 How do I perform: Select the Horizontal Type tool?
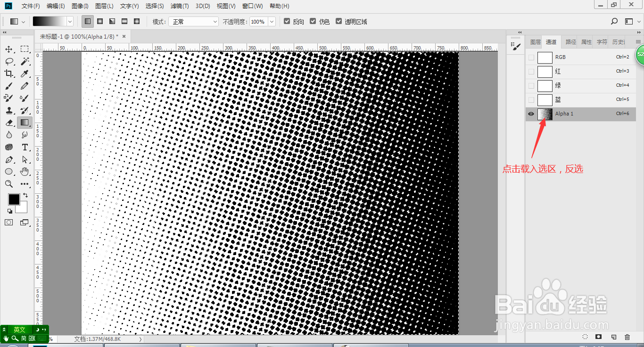coord(25,147)
